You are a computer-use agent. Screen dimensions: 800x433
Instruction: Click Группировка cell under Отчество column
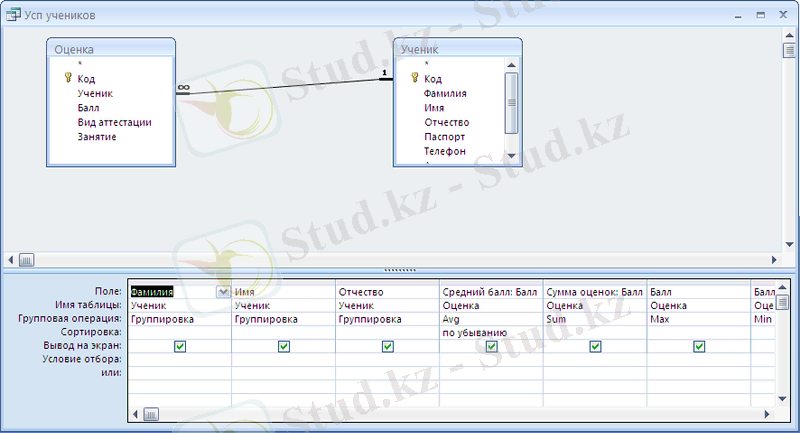point(387,319)
